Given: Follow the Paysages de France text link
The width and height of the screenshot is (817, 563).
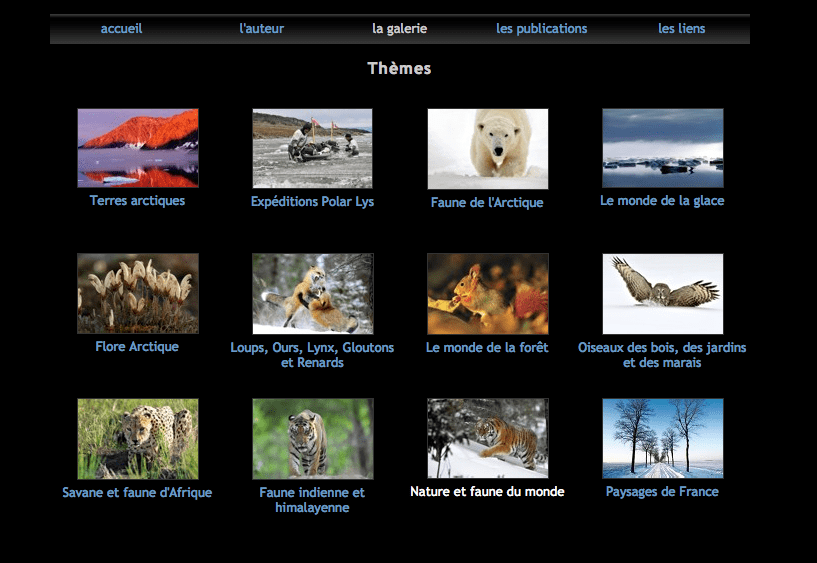Looking at the screenshot, I should 662,492.
